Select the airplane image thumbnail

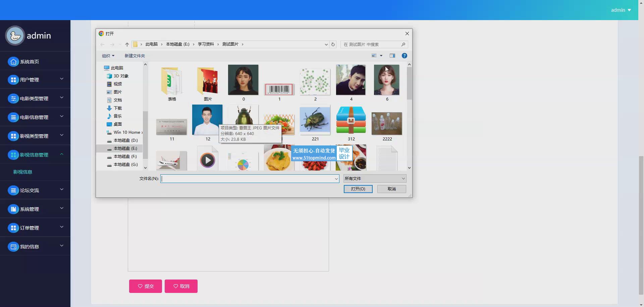click(x=172, y=161)
